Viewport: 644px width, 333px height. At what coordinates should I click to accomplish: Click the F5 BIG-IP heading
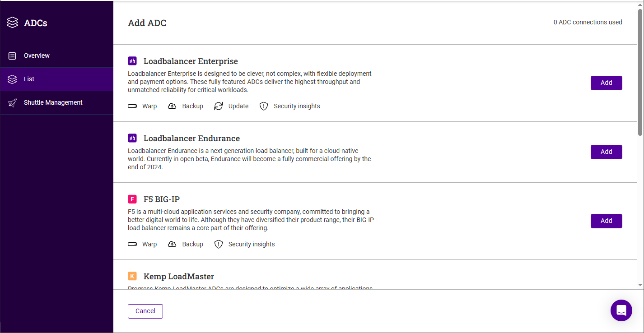coord(162,199)
